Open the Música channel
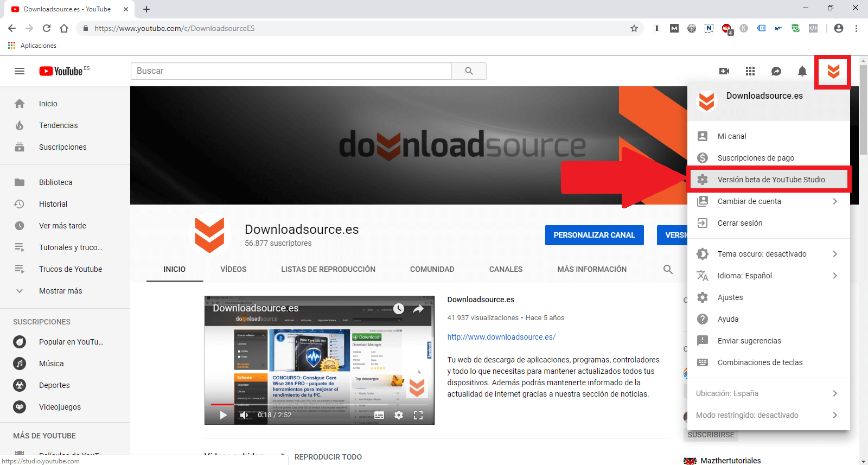Screen dimensions: 868x465 65,364
